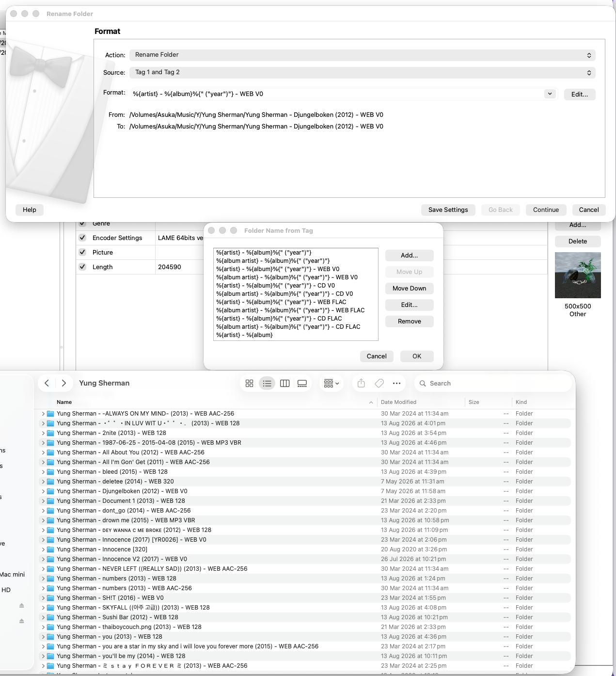Screen dimensions: 616x676
Task: Click Continue in Rename Folder window
Action: (546, 210)
